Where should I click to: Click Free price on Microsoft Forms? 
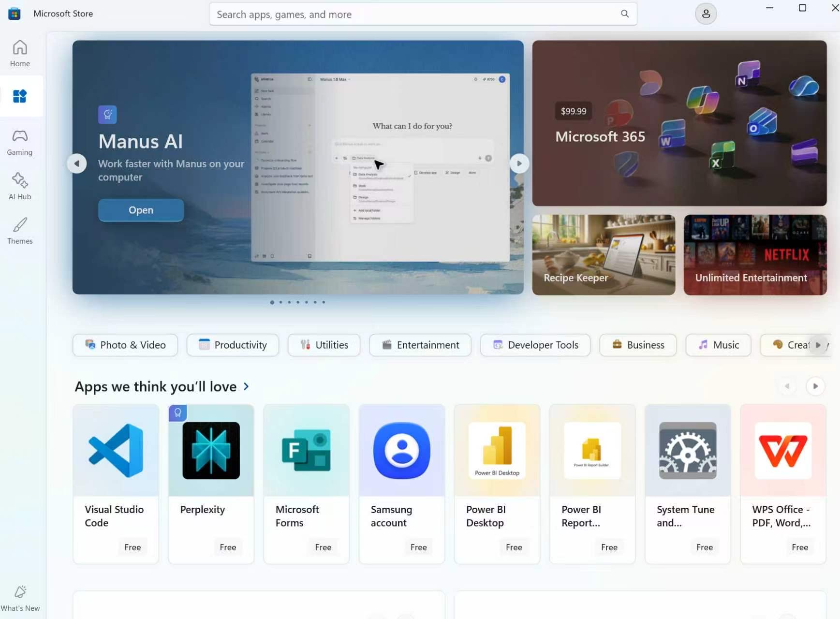[323, 547]
